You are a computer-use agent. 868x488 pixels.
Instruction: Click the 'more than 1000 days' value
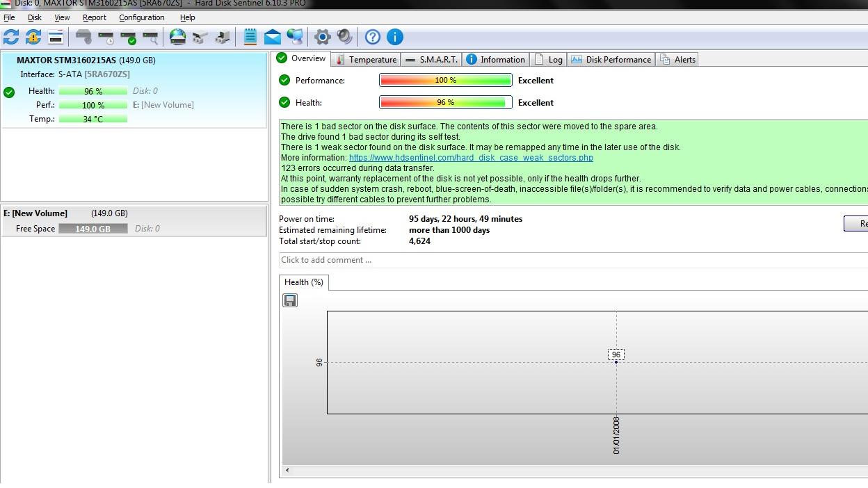point(449,230)
